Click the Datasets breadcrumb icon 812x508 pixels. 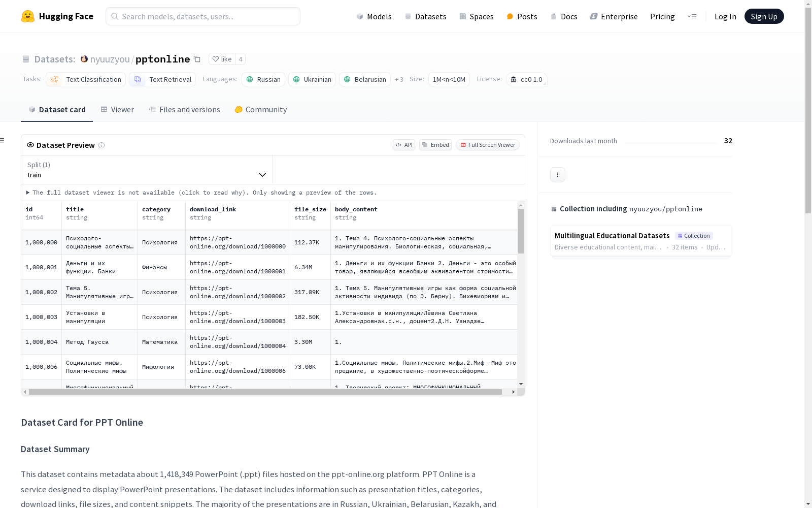[x=26, y=59]
